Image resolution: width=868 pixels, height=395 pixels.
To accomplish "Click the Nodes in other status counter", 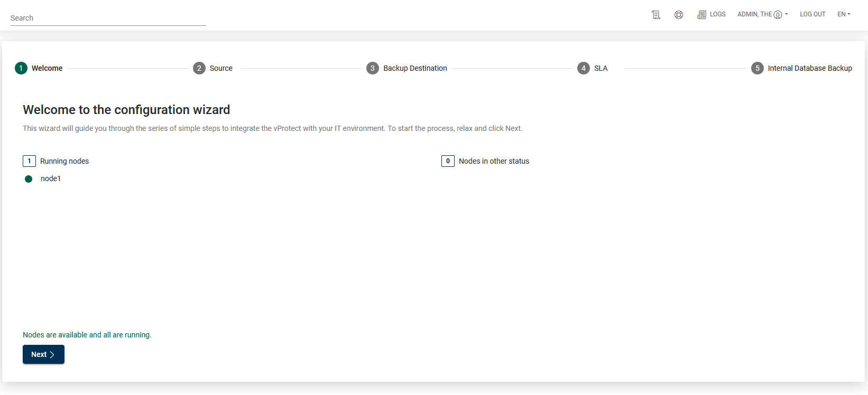I will click(448, 161).
